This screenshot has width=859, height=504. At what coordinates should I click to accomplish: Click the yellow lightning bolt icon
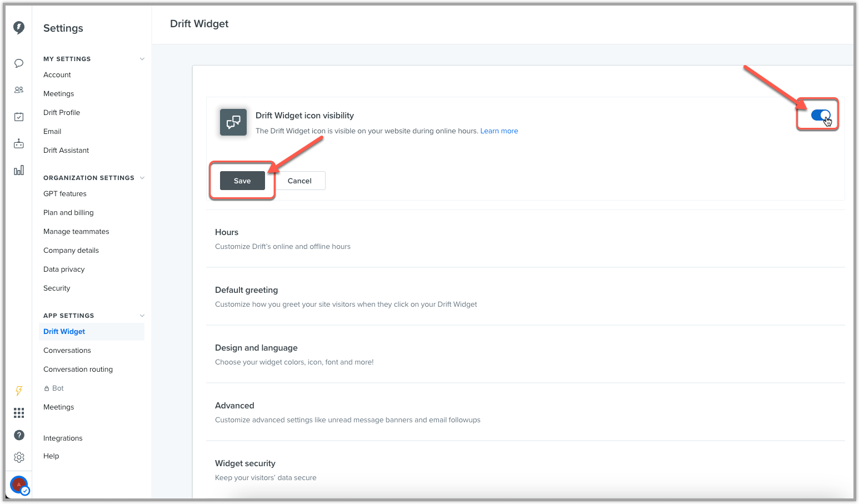[x=19, y=391]
